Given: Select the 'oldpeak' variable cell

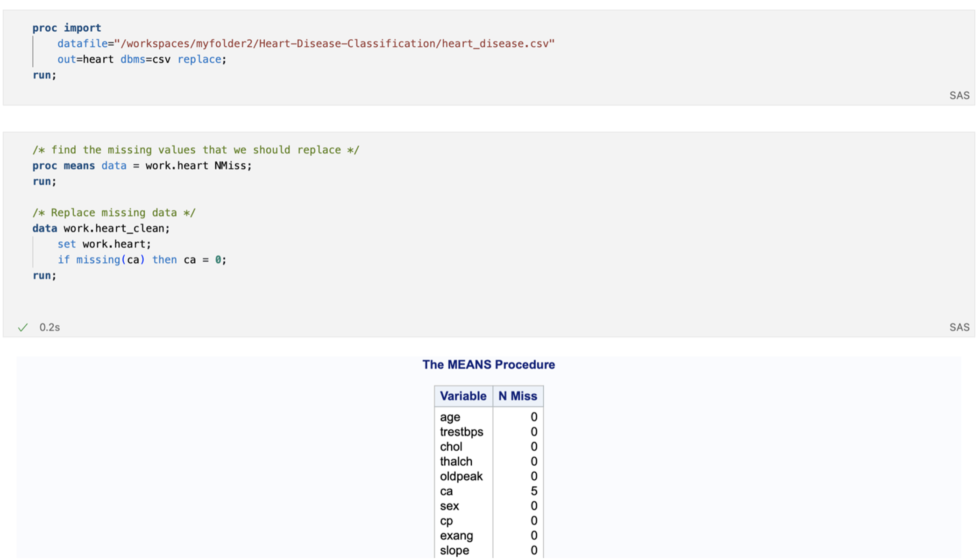Looking at the screenshot, I should click(x=461, y=476).
